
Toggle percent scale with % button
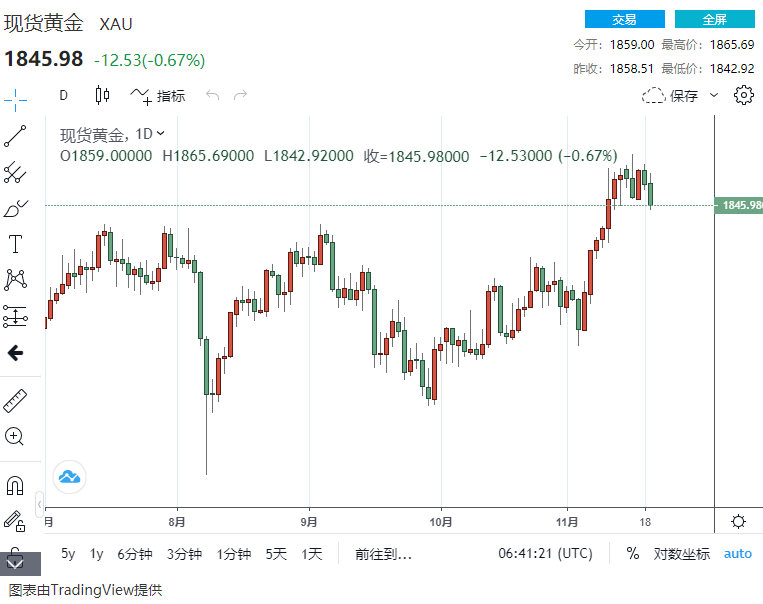point(632,553)
